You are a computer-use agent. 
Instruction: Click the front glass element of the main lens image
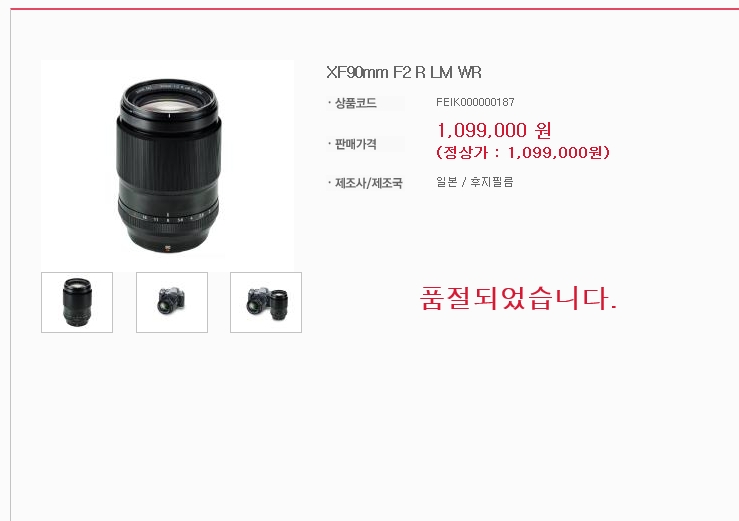(x=169, y=105)
